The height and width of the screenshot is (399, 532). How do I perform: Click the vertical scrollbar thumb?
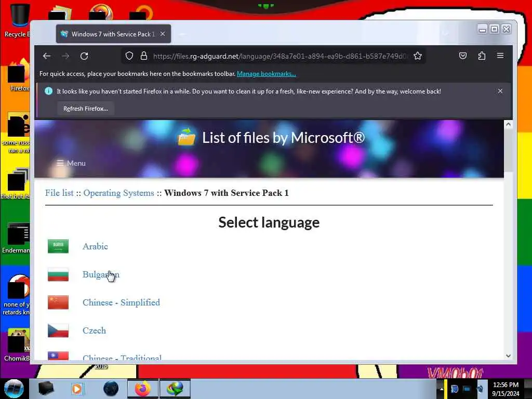click(508, 151)
